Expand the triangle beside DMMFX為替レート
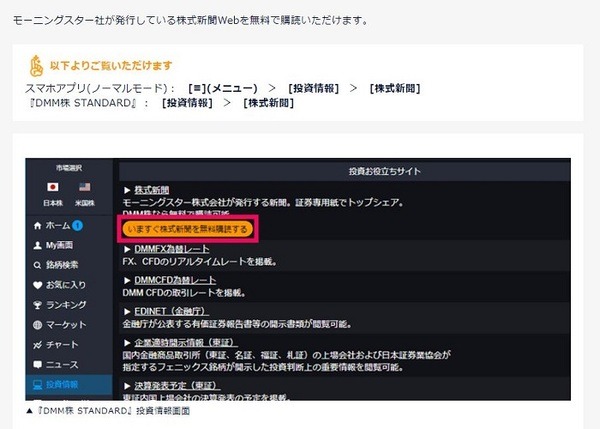This screenshot has width=600, height=429. click(x=127, y=249)
